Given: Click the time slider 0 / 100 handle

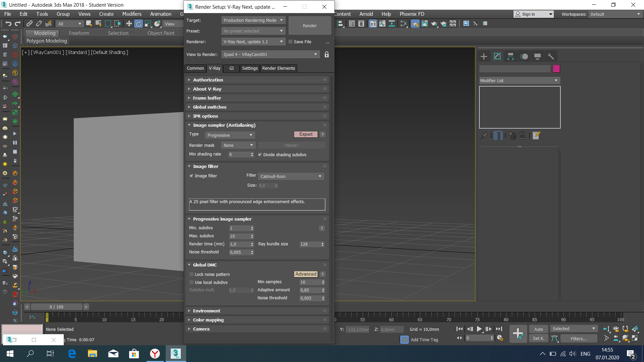Looking at the screenshot, I should coord(56,307).
